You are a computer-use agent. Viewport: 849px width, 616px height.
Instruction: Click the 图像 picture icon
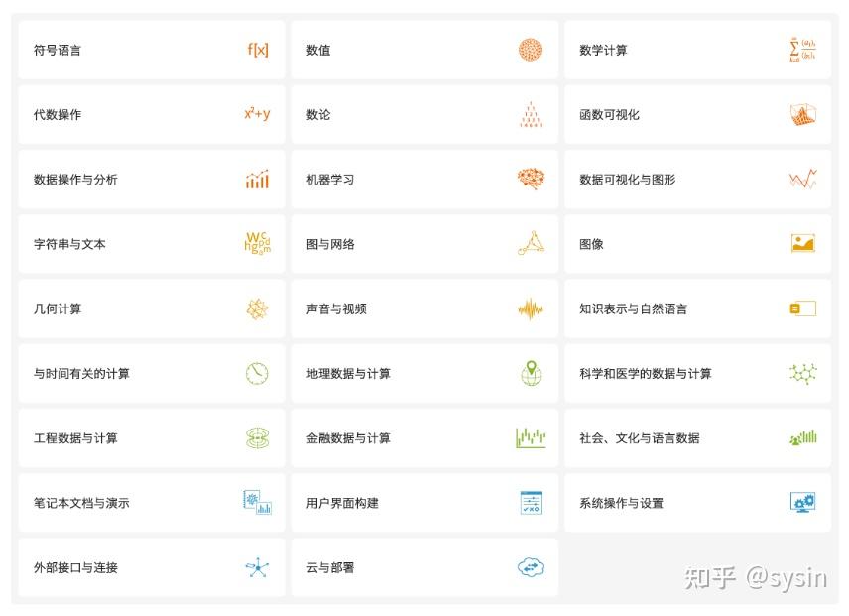coord(801,243)
